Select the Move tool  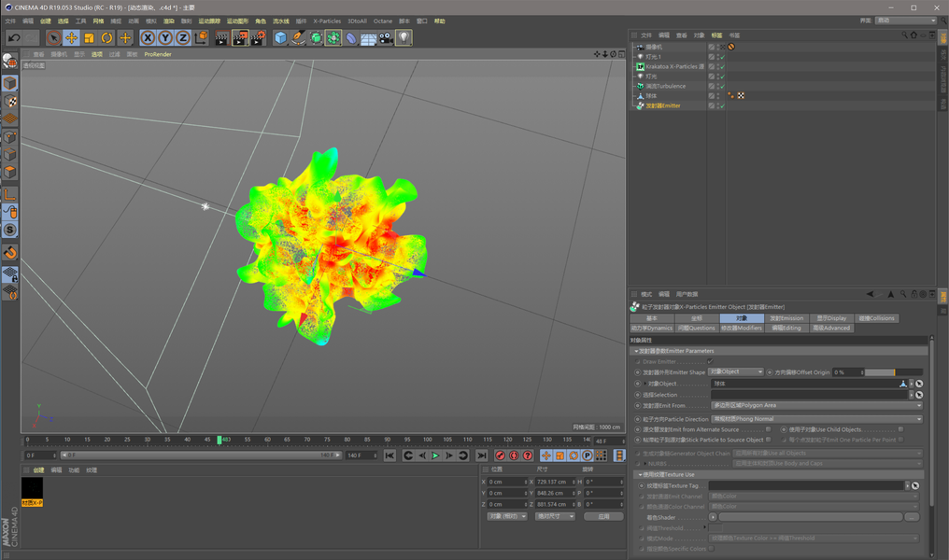click(71, 38)
